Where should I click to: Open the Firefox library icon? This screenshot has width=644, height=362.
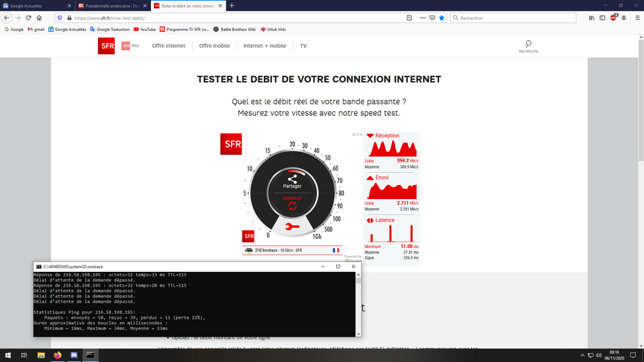(x=591, y=18)
